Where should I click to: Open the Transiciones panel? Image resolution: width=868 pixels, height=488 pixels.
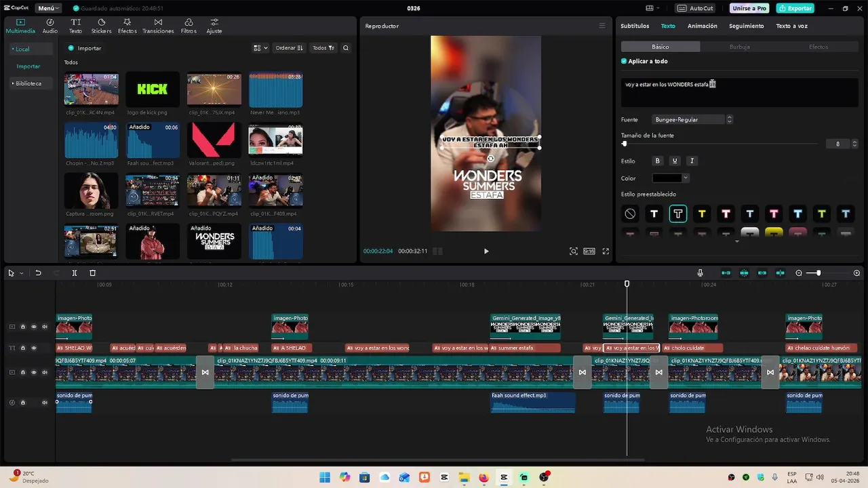[158, 26]
